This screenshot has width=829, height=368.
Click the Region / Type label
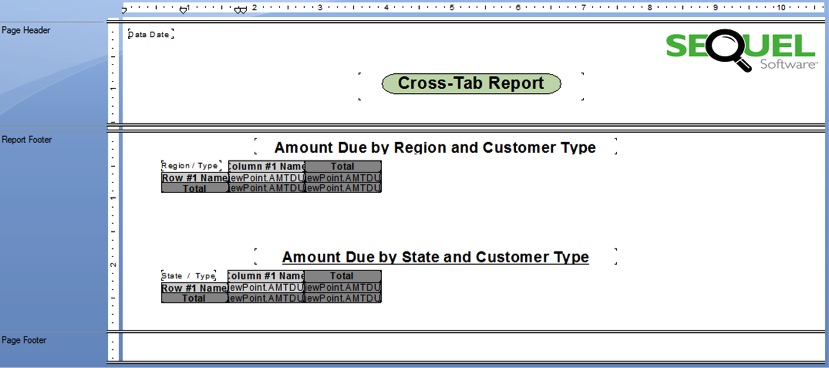(x=191, y=165)
